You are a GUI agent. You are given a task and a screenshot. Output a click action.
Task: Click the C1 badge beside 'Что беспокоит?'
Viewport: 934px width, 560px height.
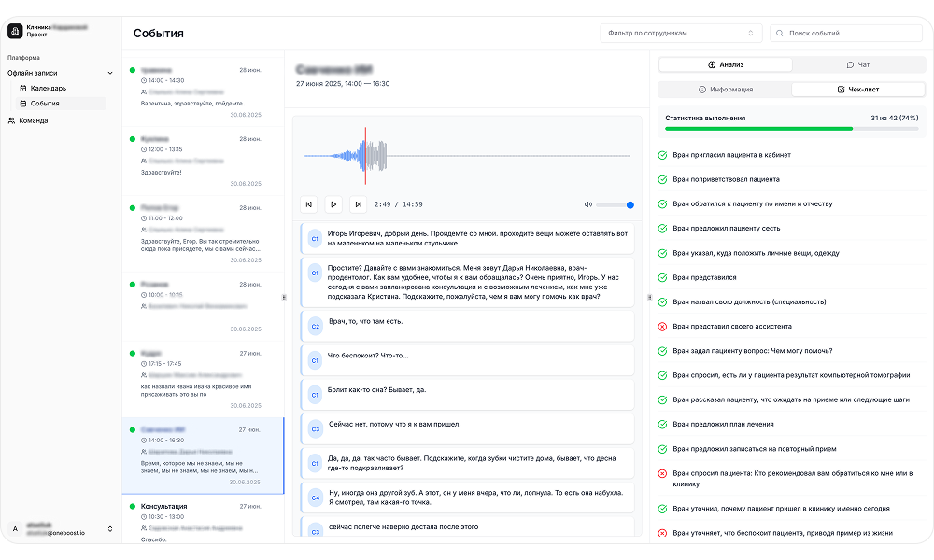[x=315, y=360]
